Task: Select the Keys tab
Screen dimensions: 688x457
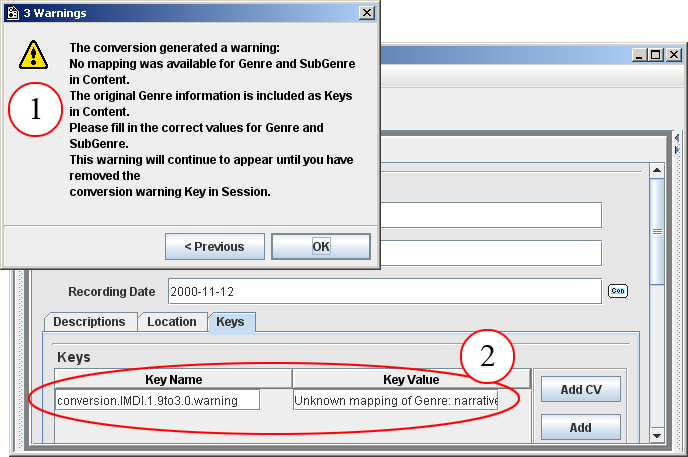Action: click(230, 322)
